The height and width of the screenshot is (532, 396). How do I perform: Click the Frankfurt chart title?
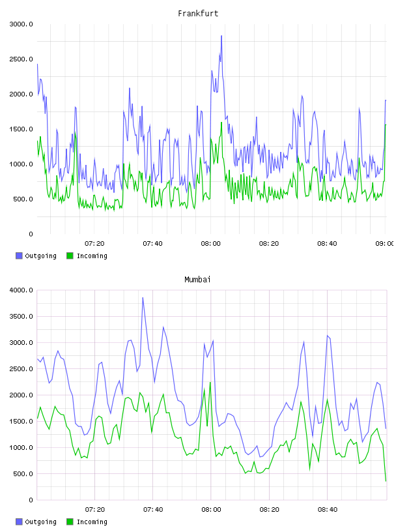click(198, 14)
